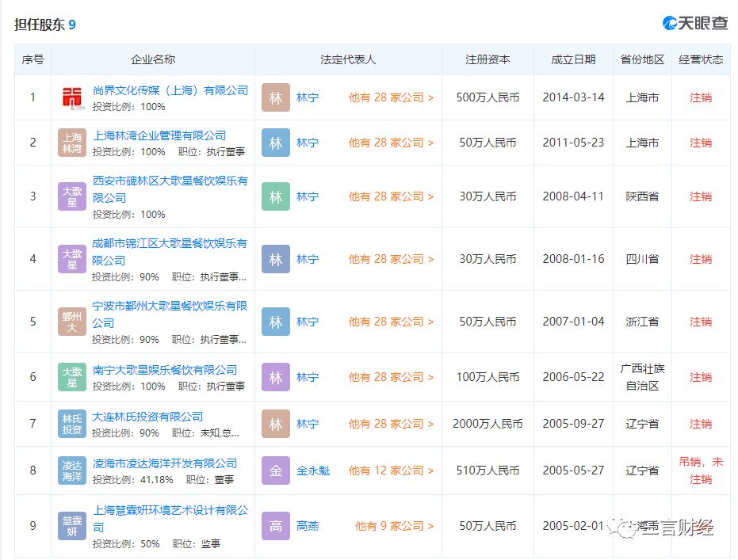Screen dimensions: 738x560
Task: Click the 鄞州大 company avatar icon
Action: click(72, 322)
